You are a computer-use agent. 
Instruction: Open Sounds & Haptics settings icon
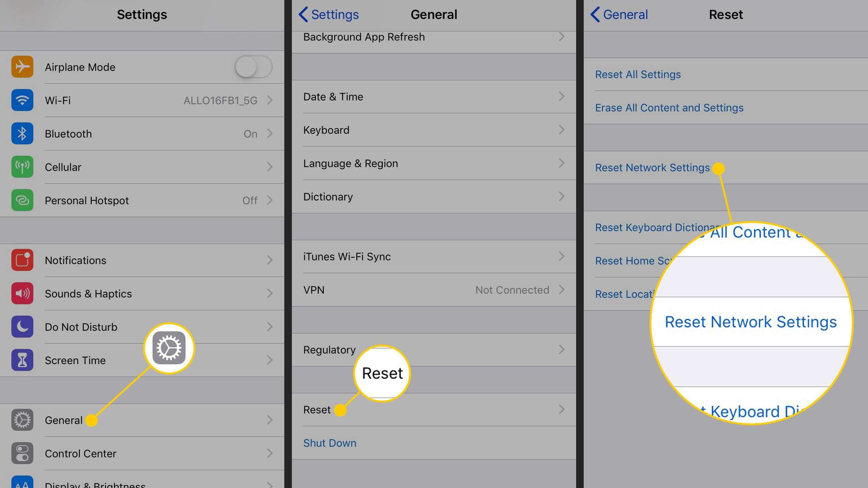click(x=22, y=293)
